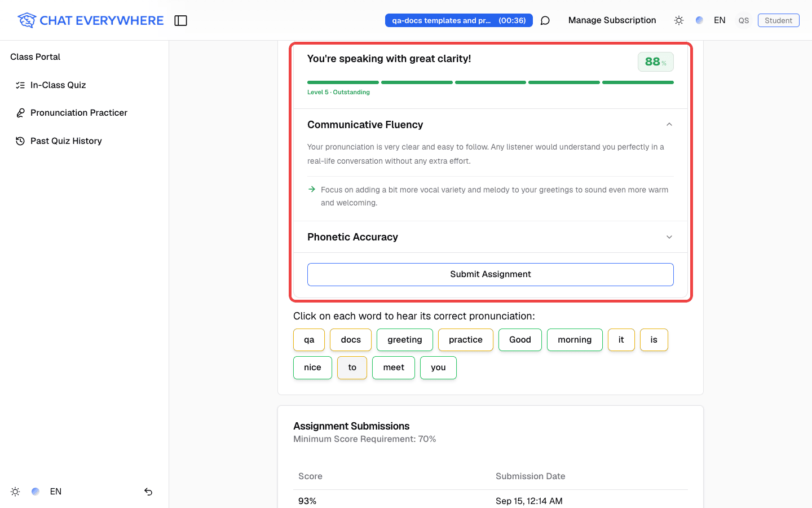
Task: Open the EN language selector in the top header
Action: point(720,20)
